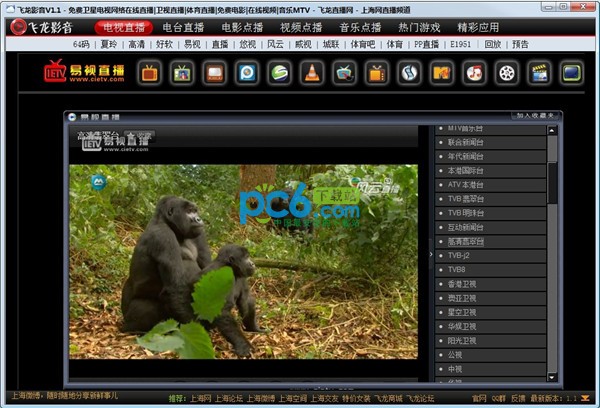Open the 上海论坛 link in the bottom bar

click(232, 398)
